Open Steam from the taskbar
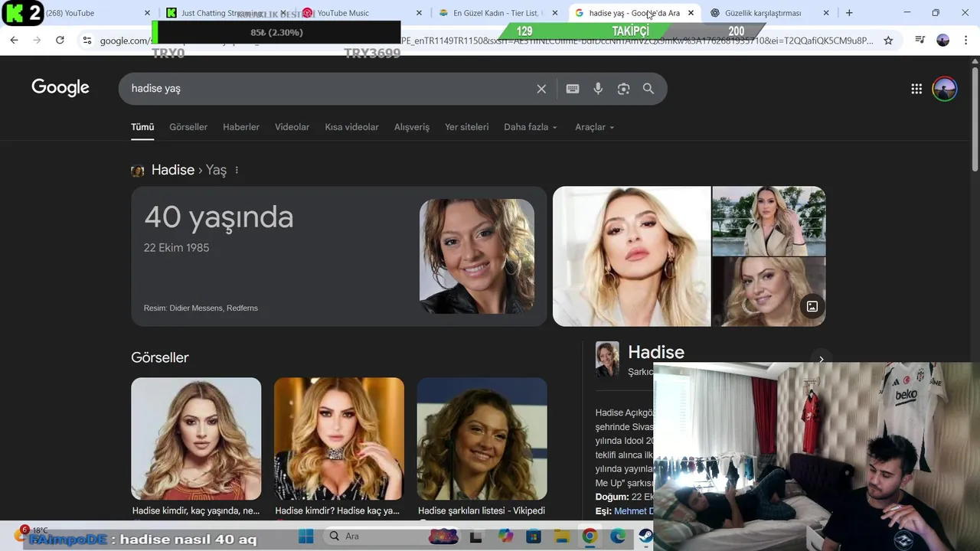980x551 pixels. tap(645, 536)
